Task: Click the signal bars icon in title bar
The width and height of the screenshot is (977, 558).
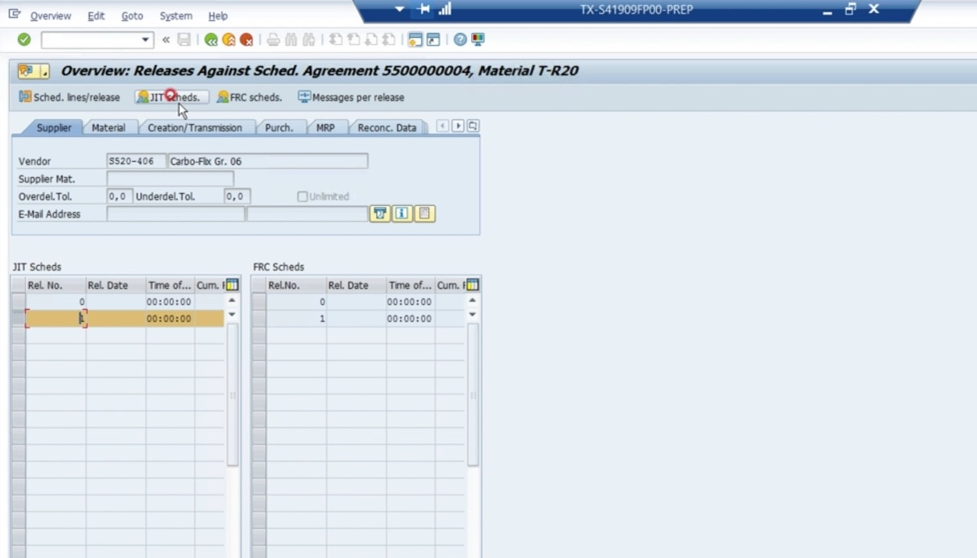Action: click(445, 9)
